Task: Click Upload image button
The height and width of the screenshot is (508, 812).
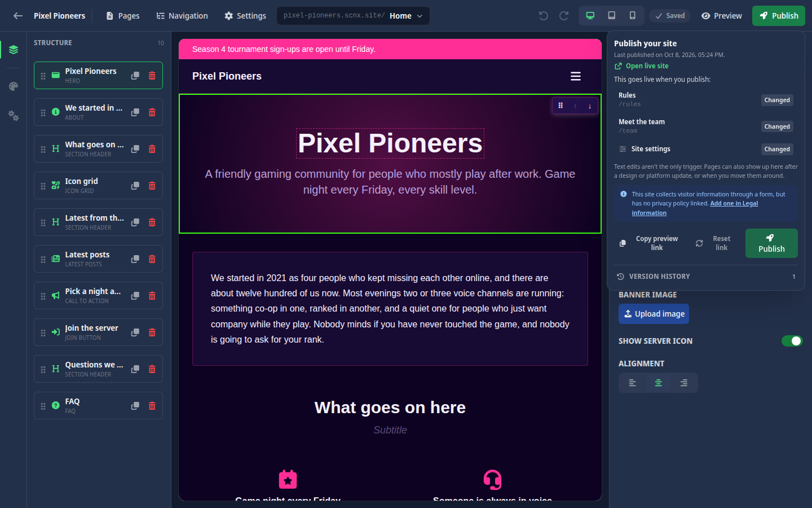Action: point(654,314)
